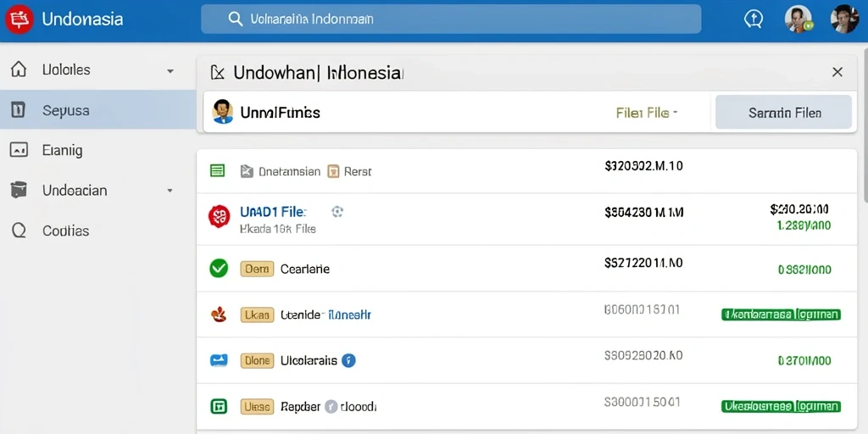Open the first user avatar with green badge
The width and height of the screenshot is (868, 434).
point(798,19)
